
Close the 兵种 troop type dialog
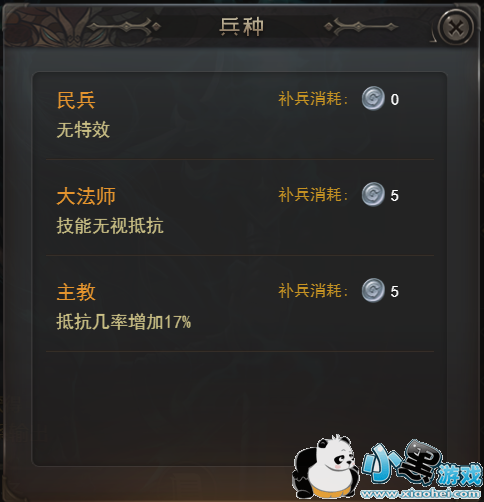tap(456, 28)
